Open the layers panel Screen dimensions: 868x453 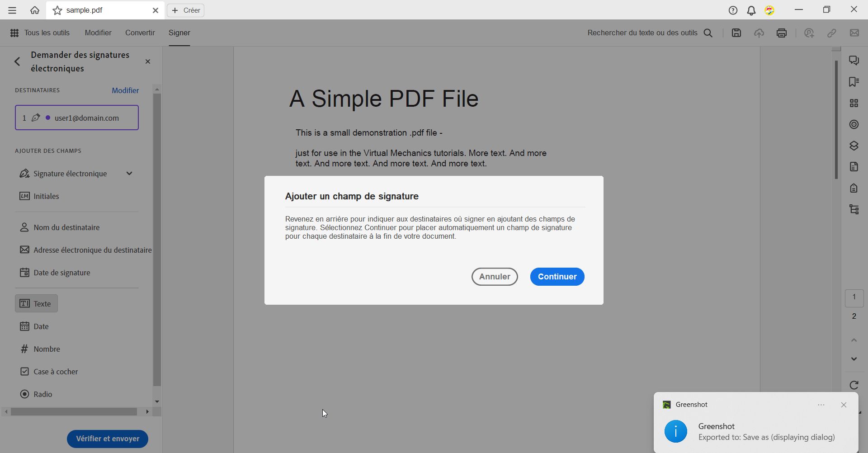click(x=854, y=146)
